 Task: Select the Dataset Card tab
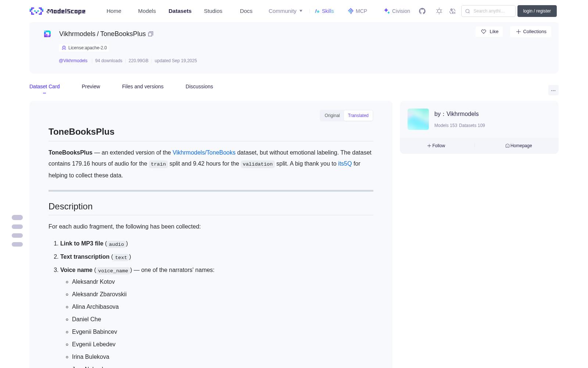click(x=44, y=86)
